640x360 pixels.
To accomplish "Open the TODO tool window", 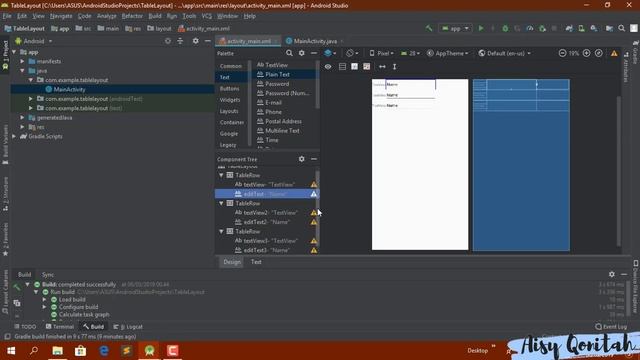I will coord(25,327).
